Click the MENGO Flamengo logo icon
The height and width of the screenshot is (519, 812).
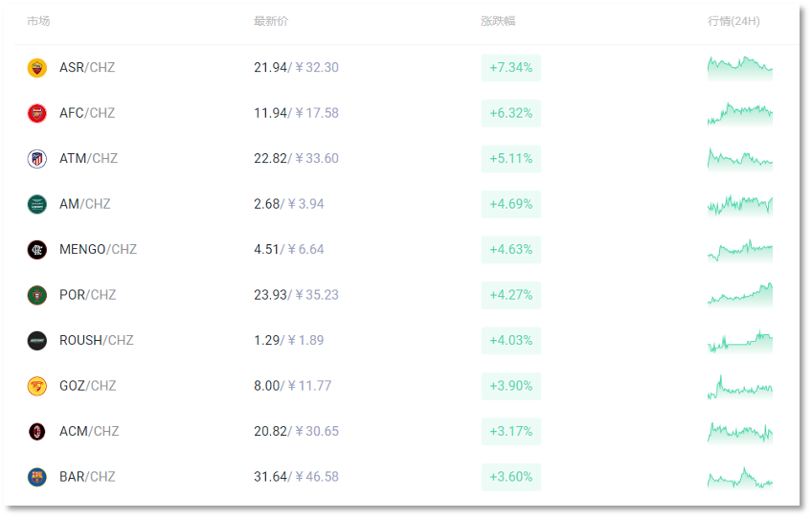tap(36, 250)
